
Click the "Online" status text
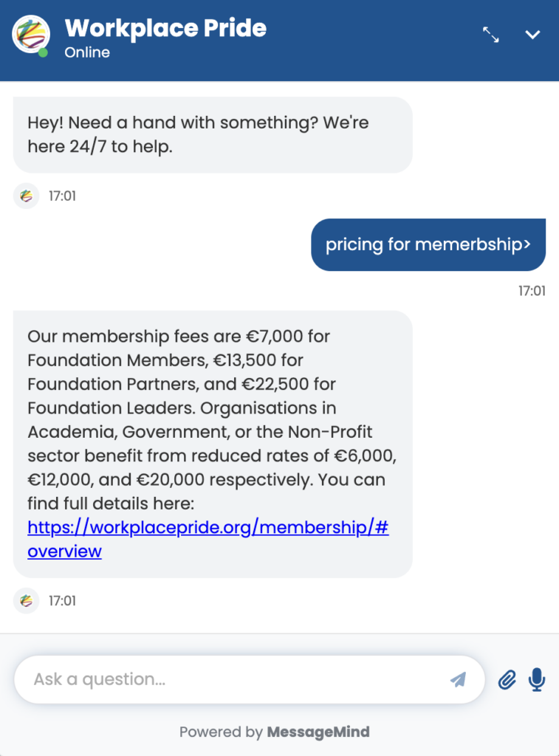click(x=87, y=52)
